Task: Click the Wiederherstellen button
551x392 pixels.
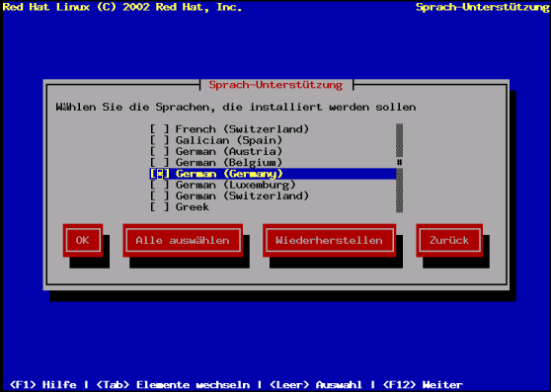Action: 329,240
